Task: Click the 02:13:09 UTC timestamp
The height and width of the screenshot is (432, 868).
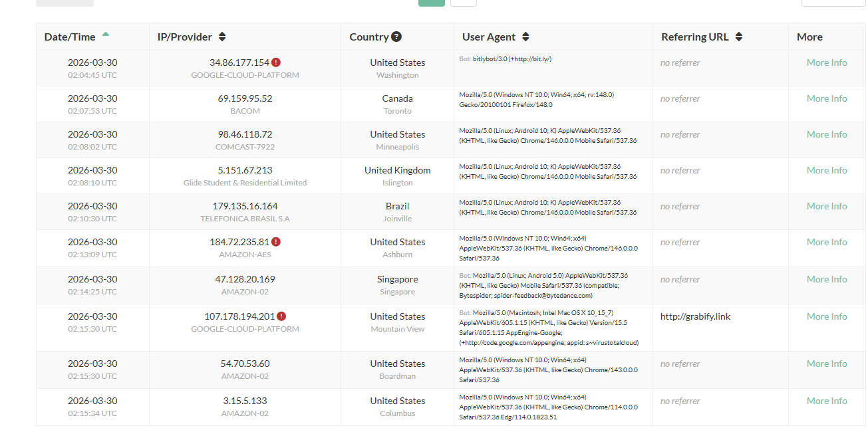Action: click(x=92, y=255)
